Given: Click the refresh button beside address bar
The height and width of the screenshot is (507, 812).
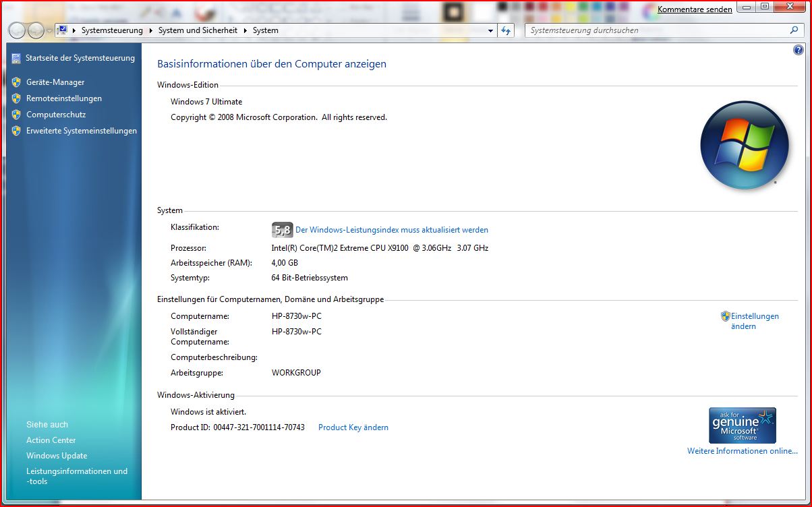Looking at the screenshot, I should pos(506,30).
